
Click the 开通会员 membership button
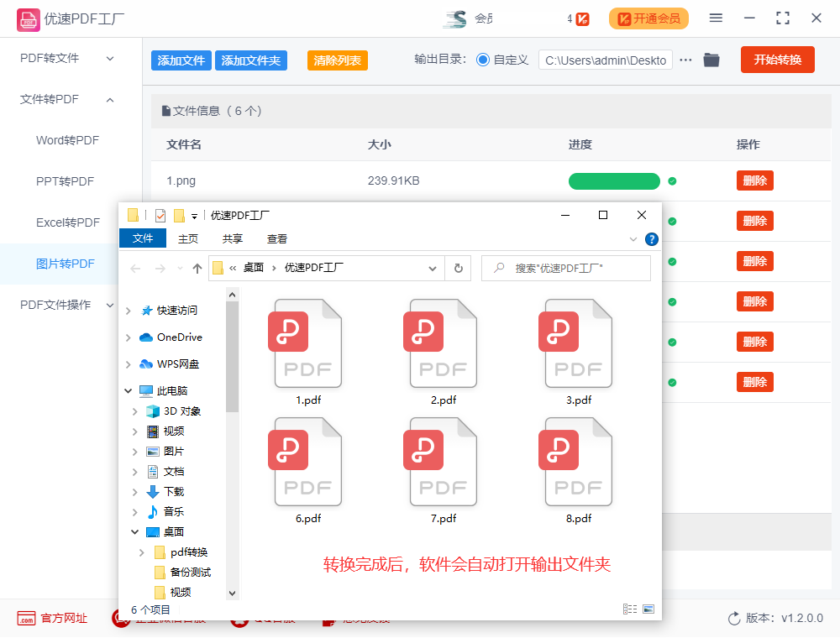point(648,18)
